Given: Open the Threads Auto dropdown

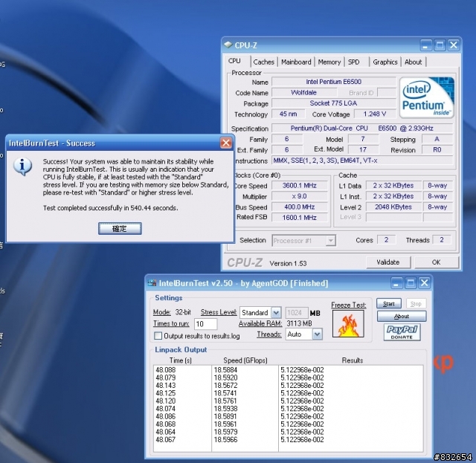Looking at the screenshot, I should pyautogui.click(x=317, y=334).
